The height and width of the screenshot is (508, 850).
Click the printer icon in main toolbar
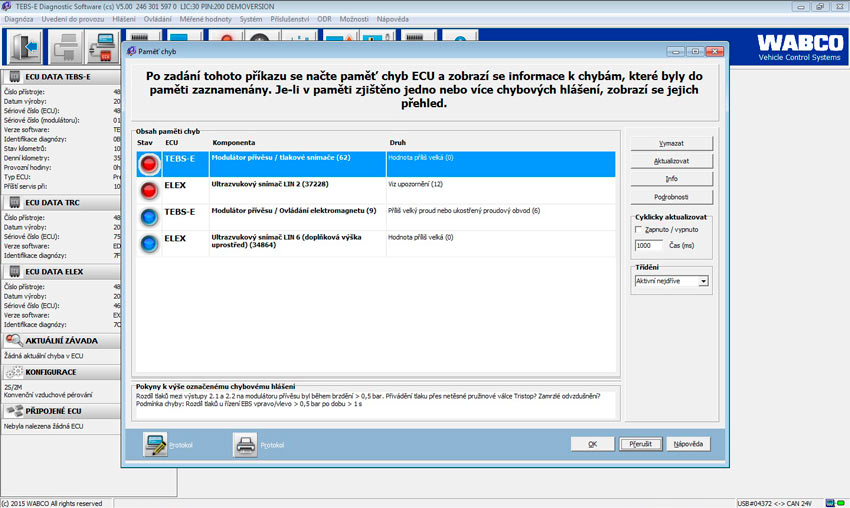click(66, 48)
